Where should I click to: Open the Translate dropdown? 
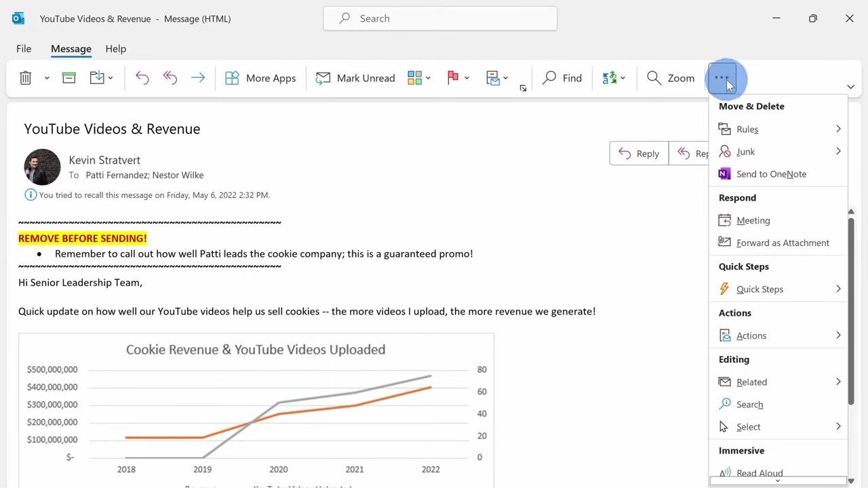coord(614,78)
